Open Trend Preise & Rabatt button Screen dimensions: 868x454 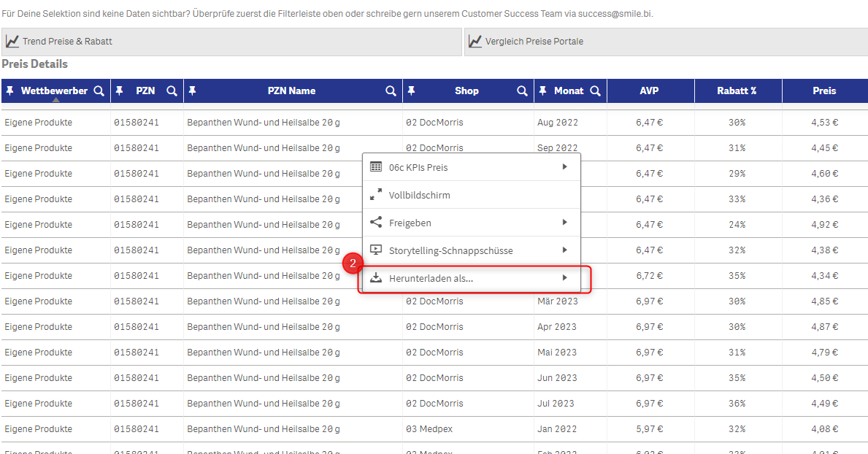click(231, 42)
